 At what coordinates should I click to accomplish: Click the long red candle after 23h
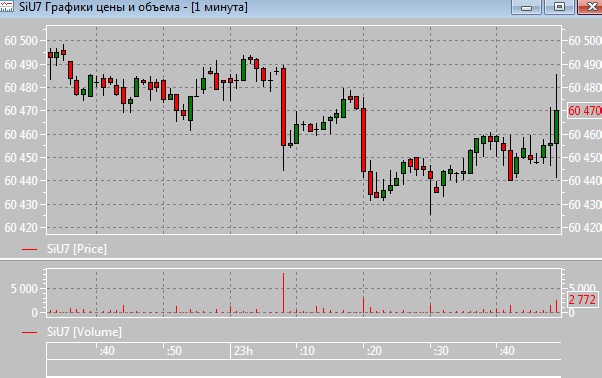tap(283, 107)
